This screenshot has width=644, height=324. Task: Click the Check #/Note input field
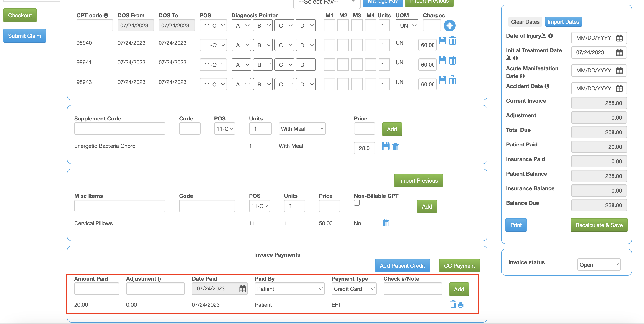point(412,289)
